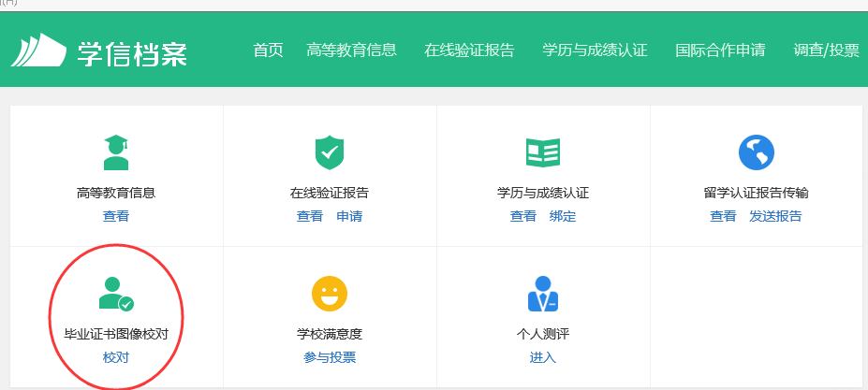Screen dimensions: 868x390
Task: Click 参与投票 link under 学校满意度
Action: click(330, 357)
